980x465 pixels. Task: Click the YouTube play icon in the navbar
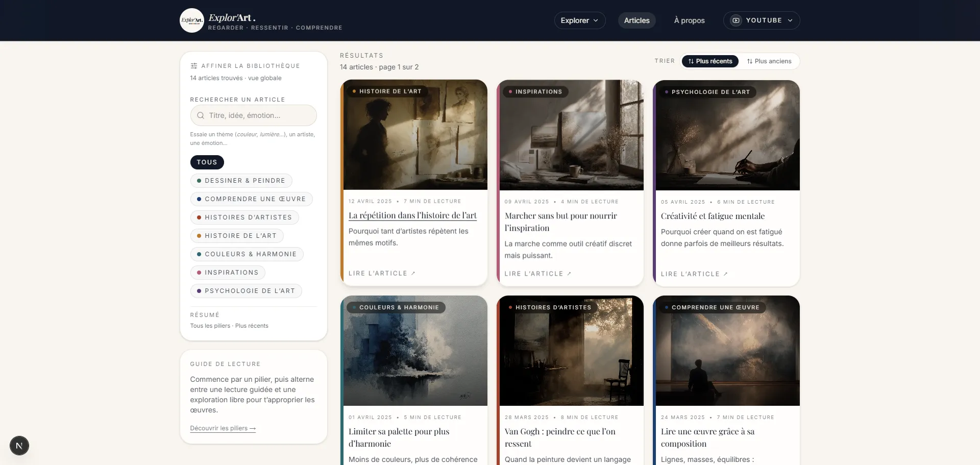click(x=736, y=20)
